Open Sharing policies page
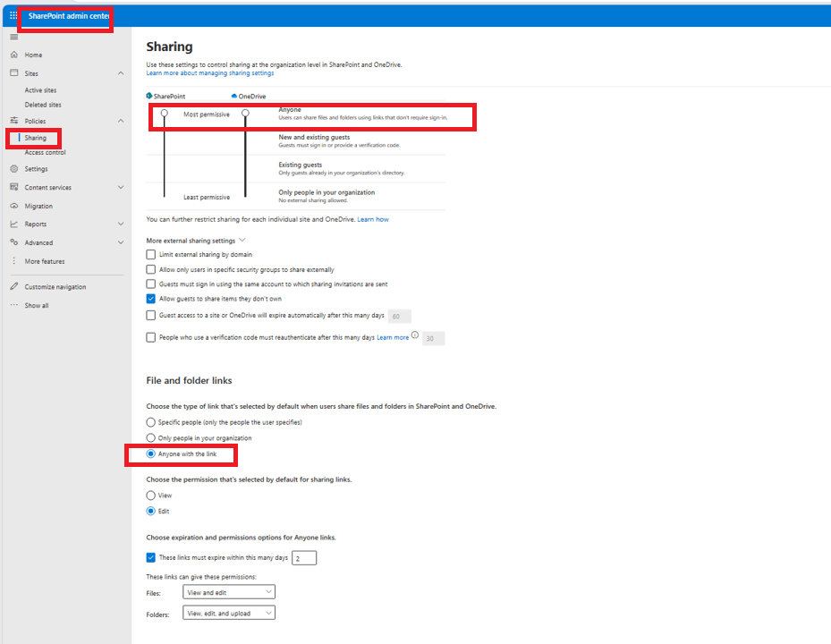The image size is (831, 644). [x=36, y=138]
